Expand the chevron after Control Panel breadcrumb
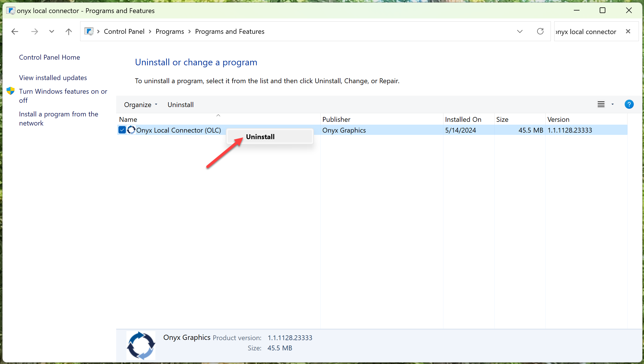The image size is (644, 364). [x=150, y=32]
